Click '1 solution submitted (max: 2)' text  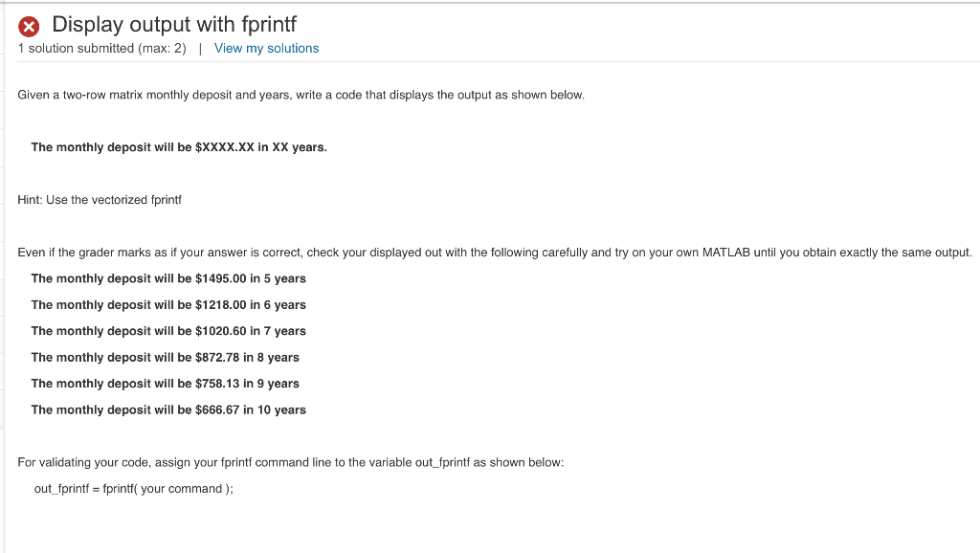[103, 48]
